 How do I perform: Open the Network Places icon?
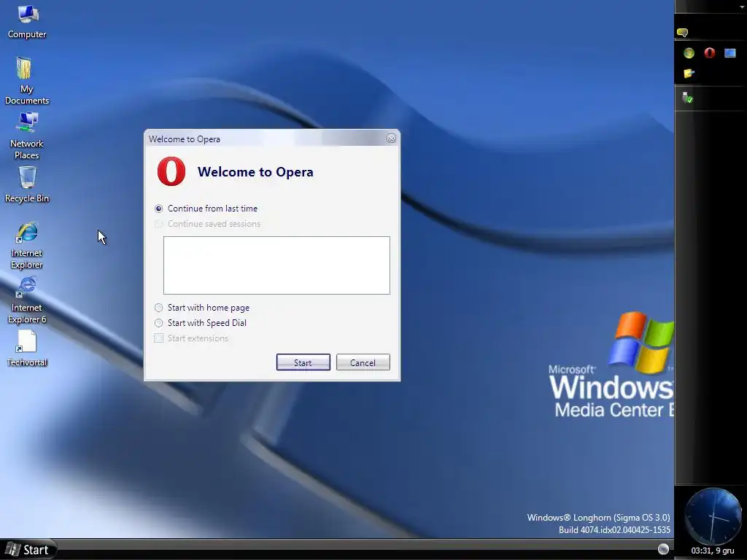pos(27,135)
